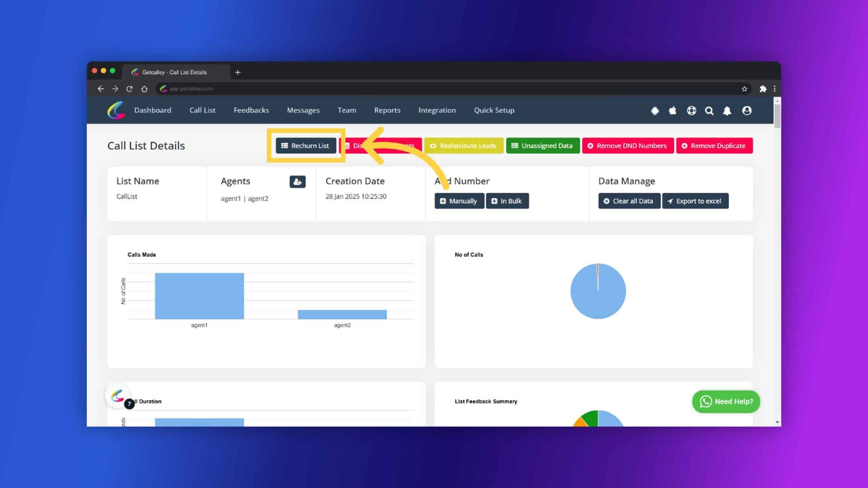868x488 pixels.
Task: Click the Apple app icon in navbar
Action: point(673,110)
